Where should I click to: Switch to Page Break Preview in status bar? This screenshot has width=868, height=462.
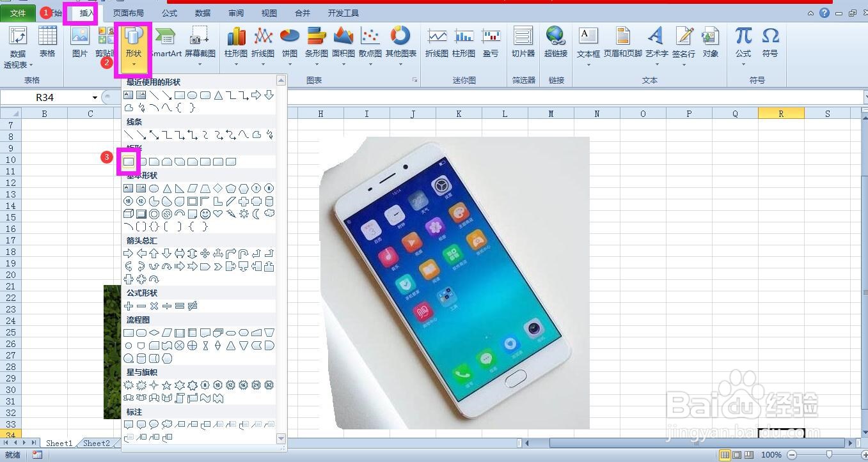pos(748,455)
